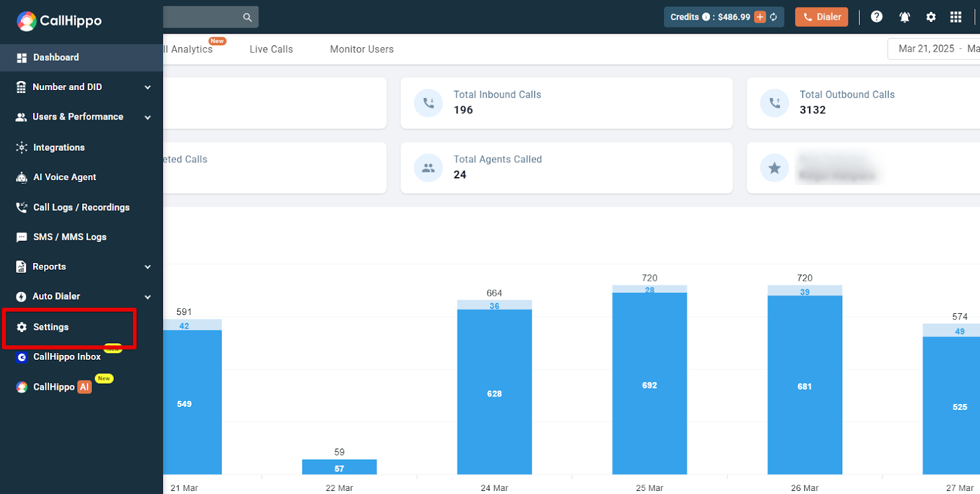Add credits with the plus button
980x494 pixels.
(x=760, y=17)
